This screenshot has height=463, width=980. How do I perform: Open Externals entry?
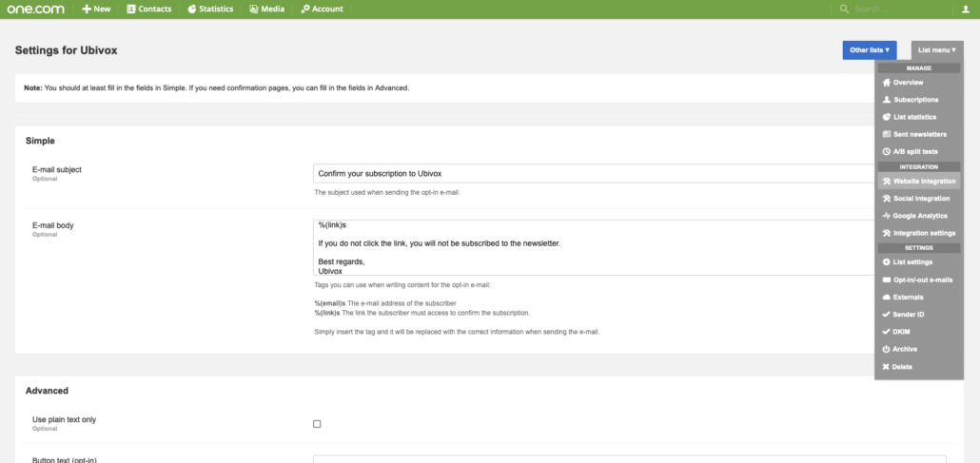[x=919, y=298]
